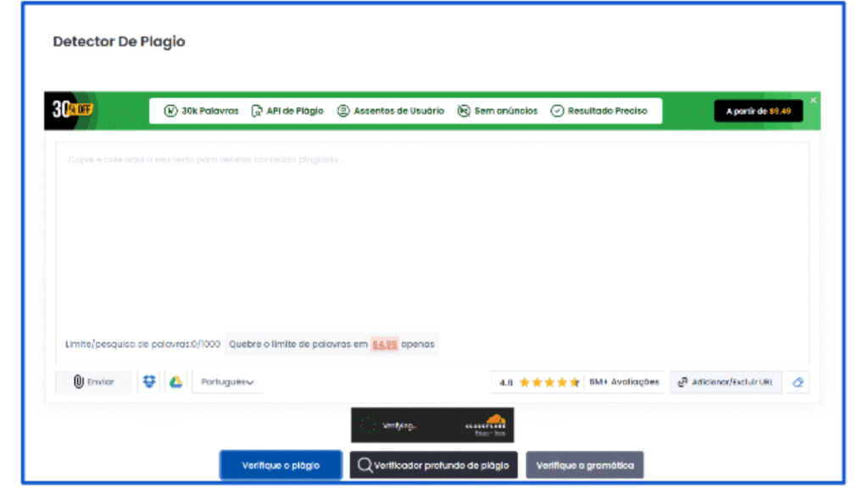Click the Cloudflare logo in widget
This screenshot has height=488, width=868.
[x=486, y=424]
